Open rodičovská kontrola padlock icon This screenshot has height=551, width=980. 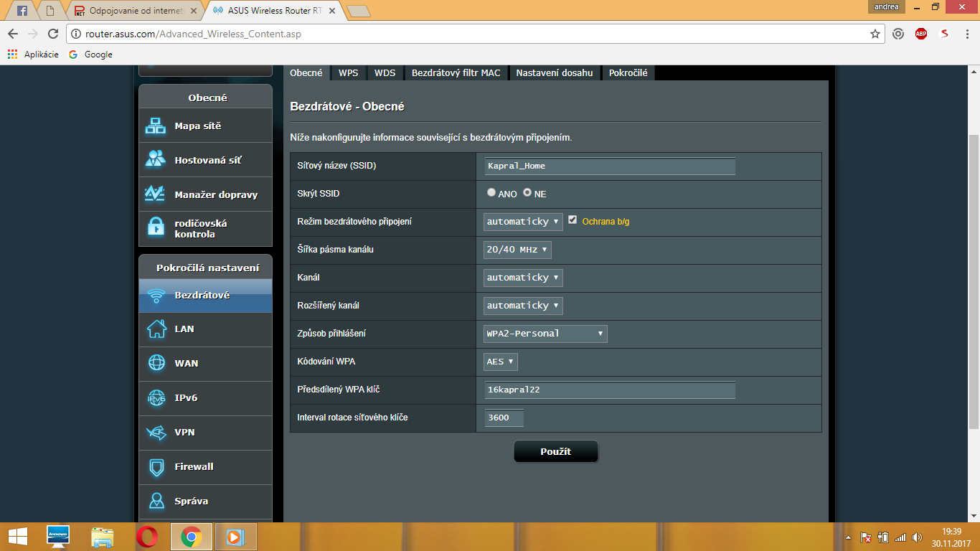tap(156, 227)
